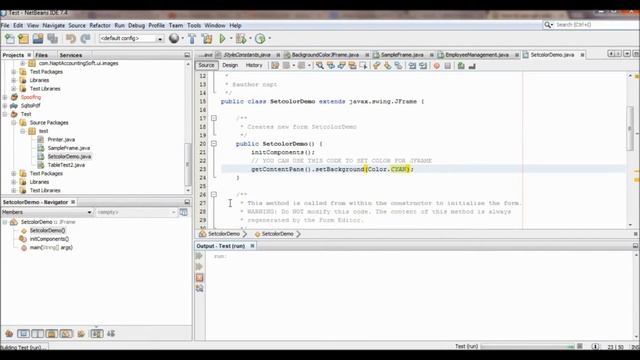Click the first Re-run arrow icon in Output panel
Viewport: 640px width, 360px height.
tap(199, 256)
